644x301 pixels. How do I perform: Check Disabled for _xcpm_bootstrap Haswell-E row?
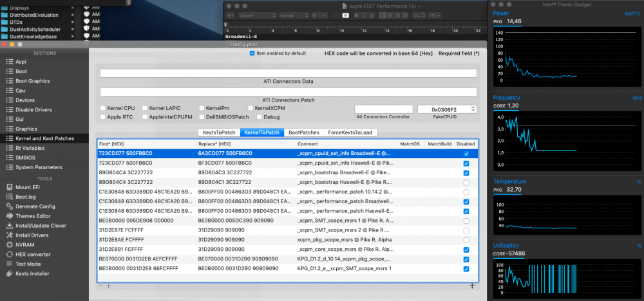tap(466, 183)
